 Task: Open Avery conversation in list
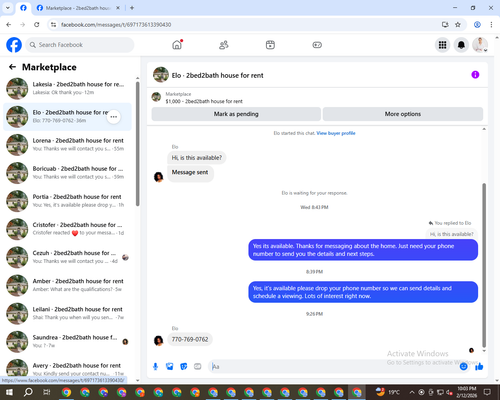(67, 368)
